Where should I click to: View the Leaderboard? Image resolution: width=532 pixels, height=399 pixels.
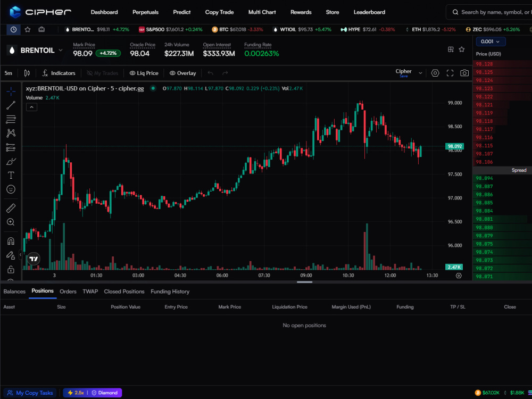click(x=369, y=12)
